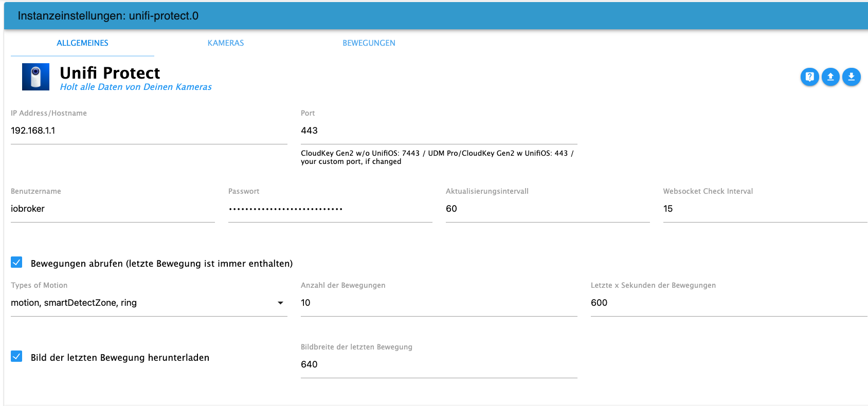
Task: Open the Kameras tab
Action: [226, 43]
